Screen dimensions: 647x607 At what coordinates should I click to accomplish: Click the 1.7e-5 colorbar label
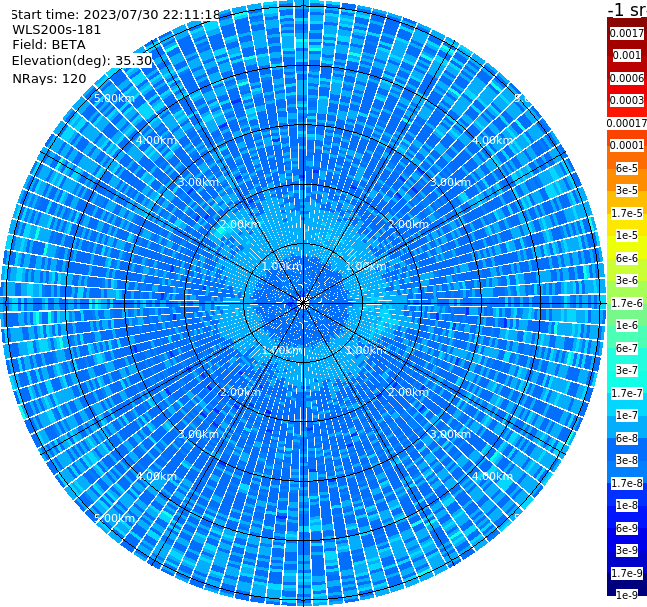pyautogui.click(x=627, y=213)
